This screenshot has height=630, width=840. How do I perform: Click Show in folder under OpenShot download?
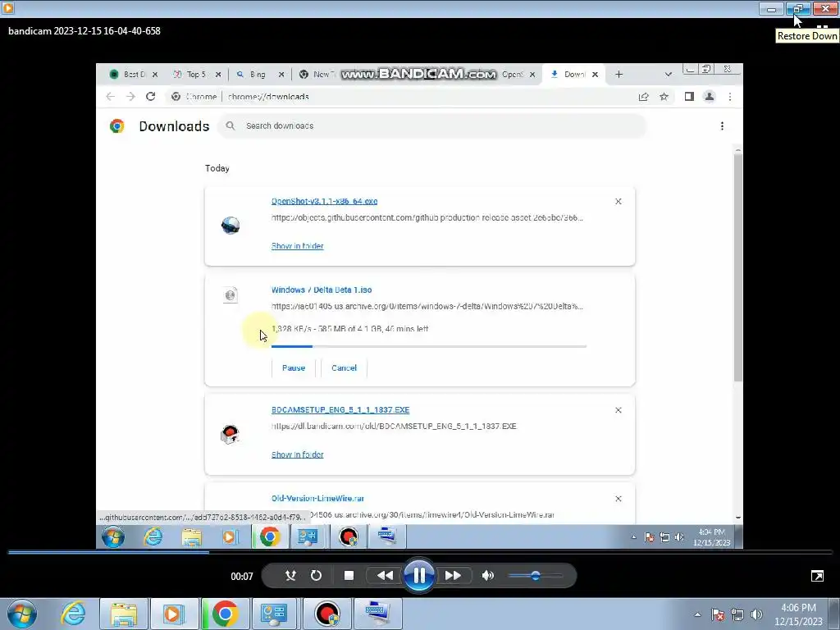point(297,246)
